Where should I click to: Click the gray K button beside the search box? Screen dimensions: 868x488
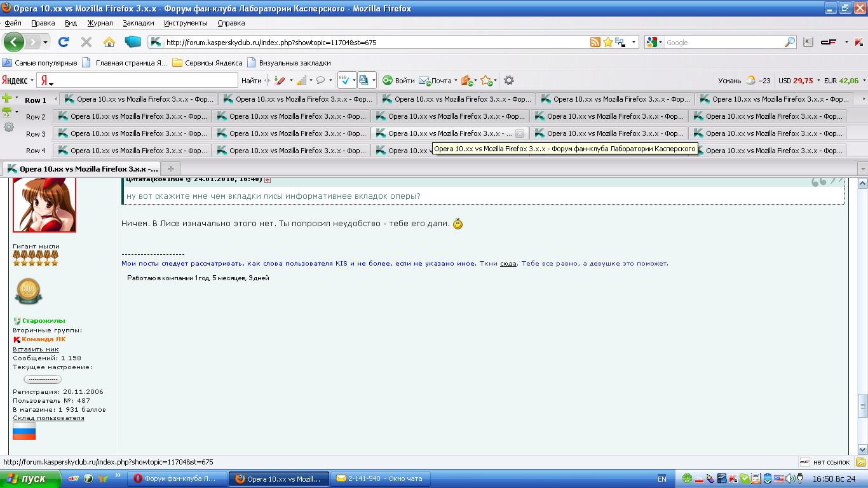(x=808, y=42)
